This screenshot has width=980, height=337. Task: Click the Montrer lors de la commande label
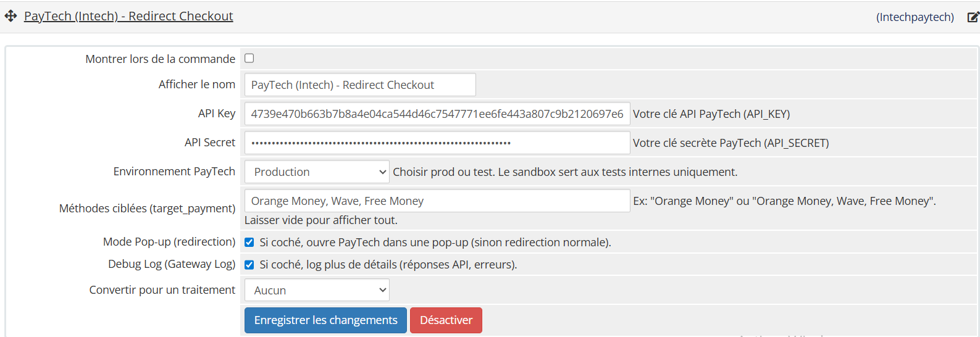(161, 59)
